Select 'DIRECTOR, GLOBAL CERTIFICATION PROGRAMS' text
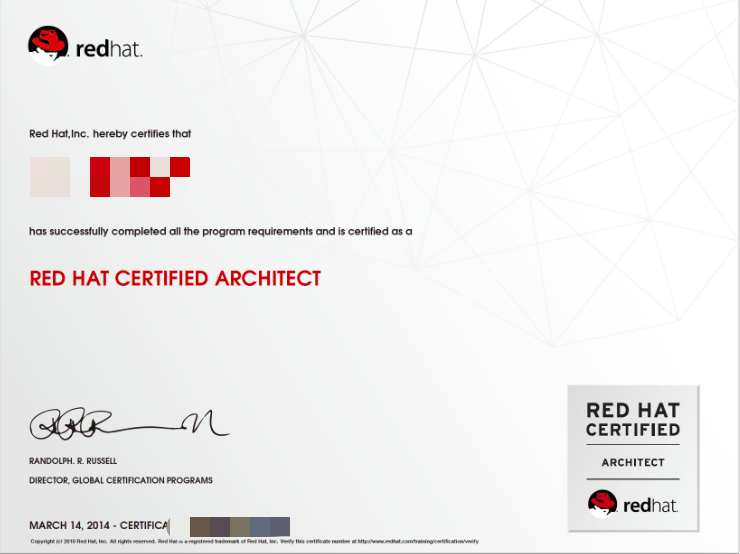 click(x=121, y=480)
